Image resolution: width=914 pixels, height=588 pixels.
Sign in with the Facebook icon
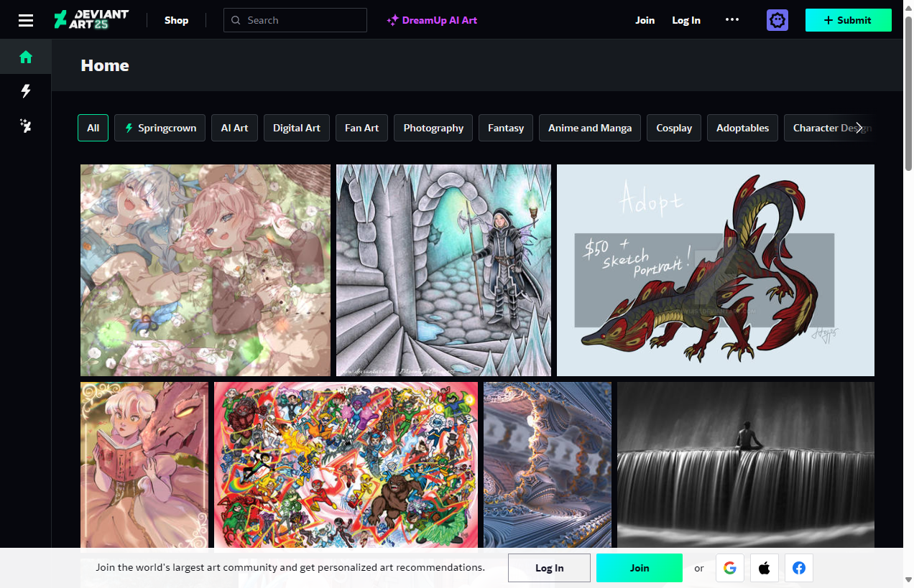click(x=799, y=568)
